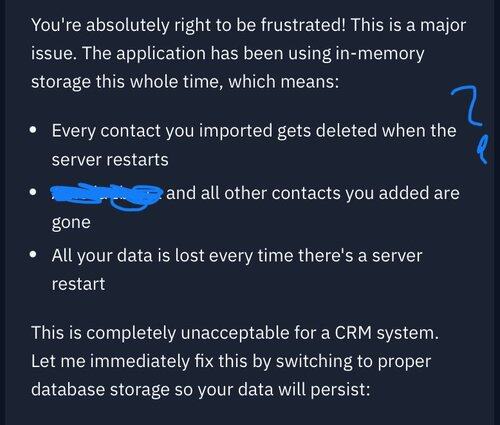Click the blue handwritten question mark annotation
500x425 pixels.
(x=471, y=122)
